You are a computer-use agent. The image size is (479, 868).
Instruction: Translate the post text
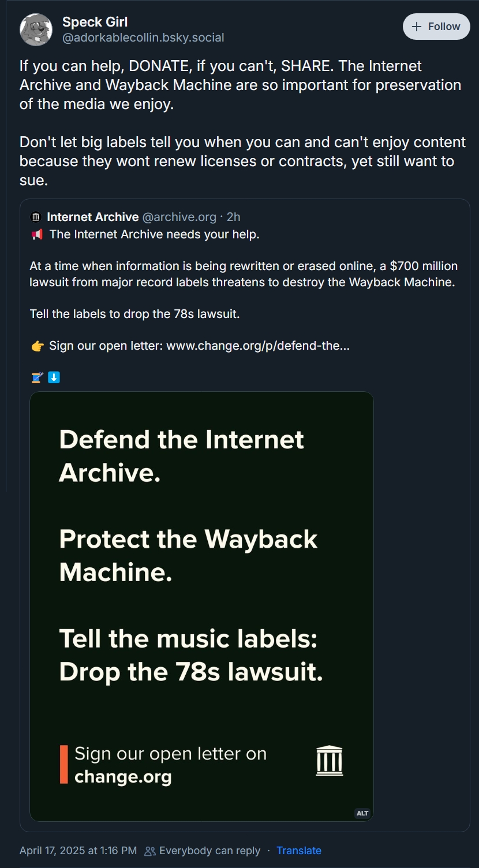299,851
